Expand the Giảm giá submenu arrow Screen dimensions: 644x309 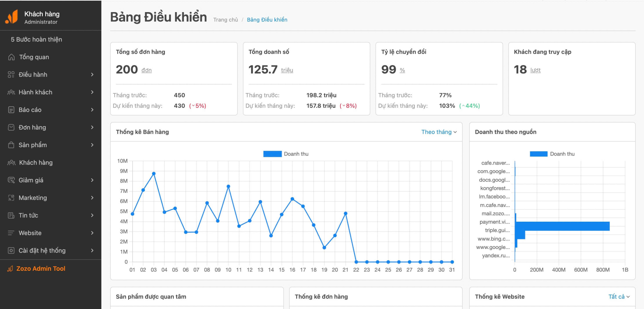(92, 180)
